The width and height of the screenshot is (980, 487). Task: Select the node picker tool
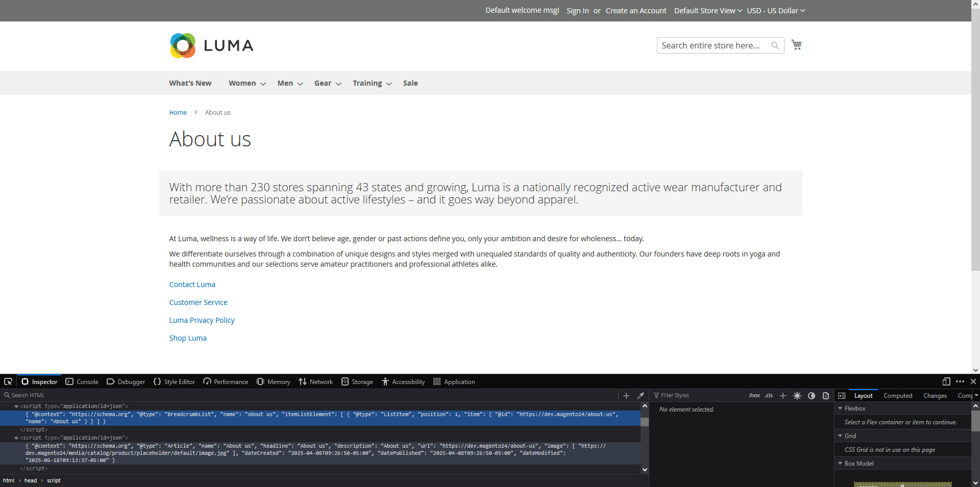tap(8, 381)
